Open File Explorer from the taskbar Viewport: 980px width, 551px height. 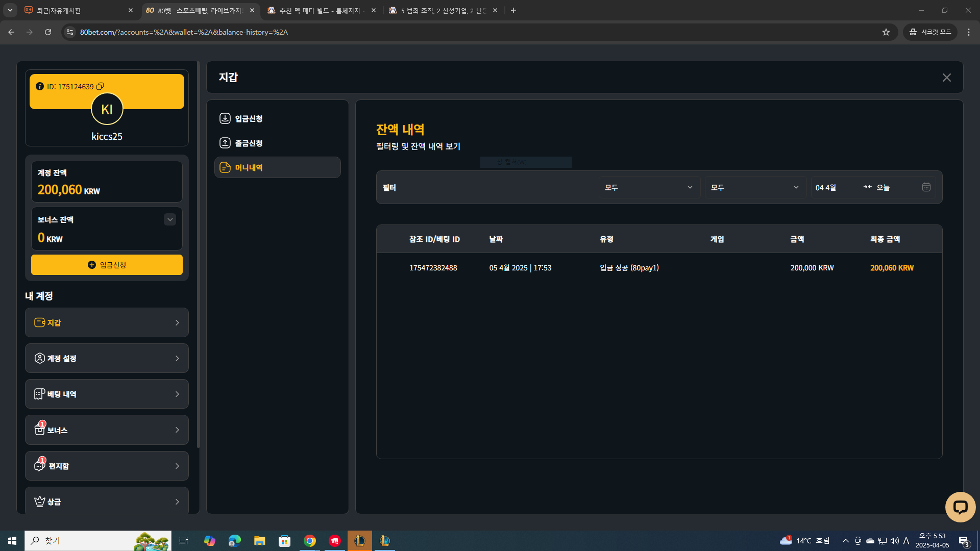260,541
